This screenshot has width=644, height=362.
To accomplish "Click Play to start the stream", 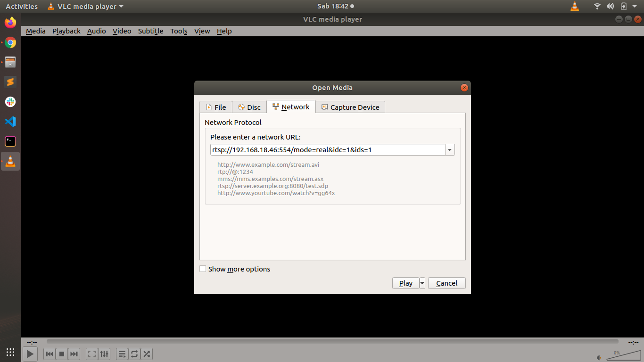I will click(405, 283).
